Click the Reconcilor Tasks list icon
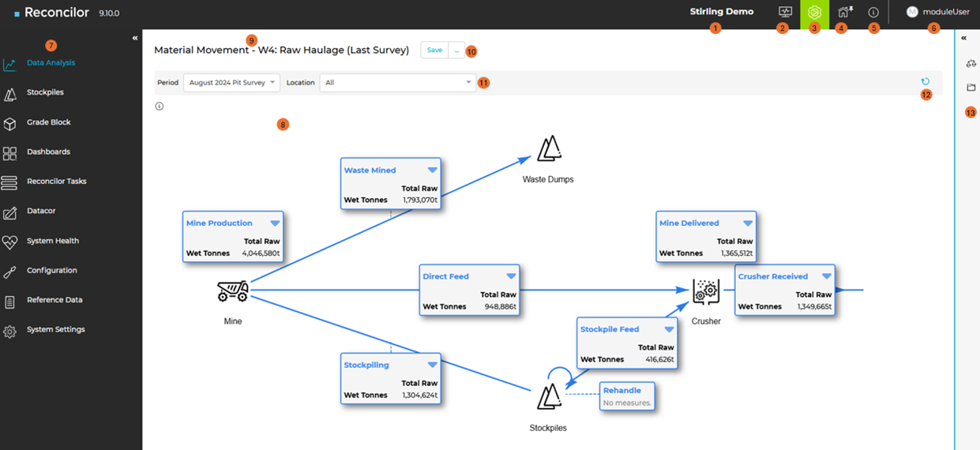 (x=9, y=183)
